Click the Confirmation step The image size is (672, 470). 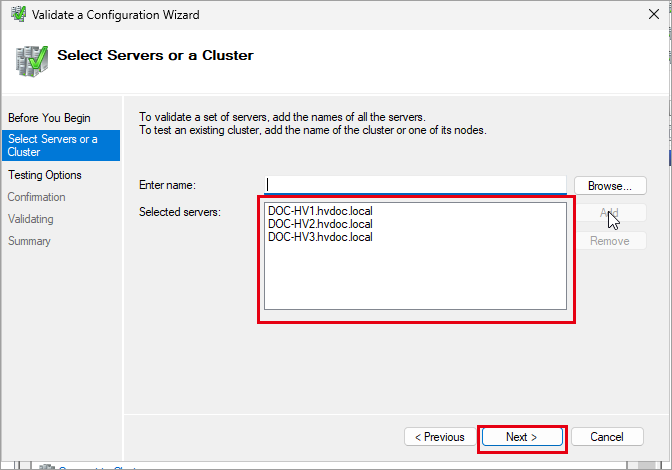click(x=36, y=197)
